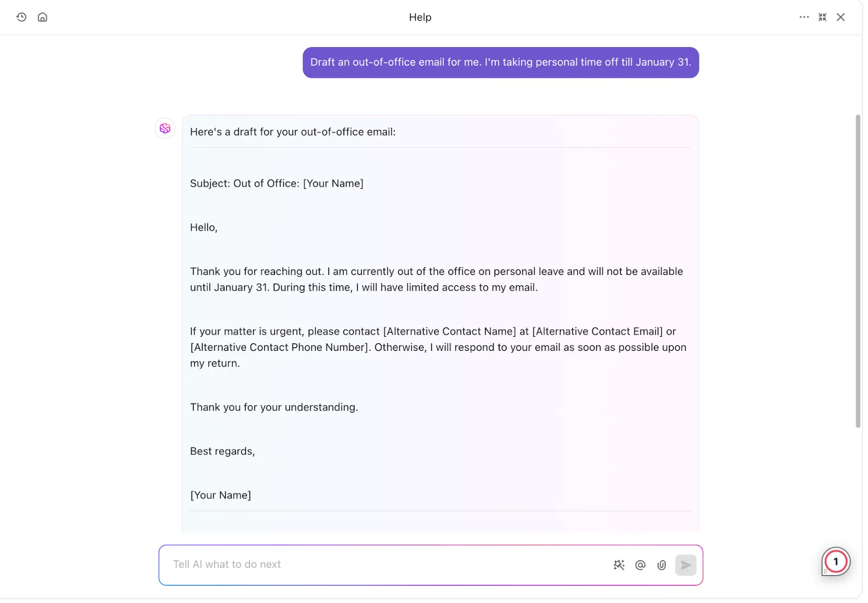Click the AI brain avatar icon

(x=165, y=129)
